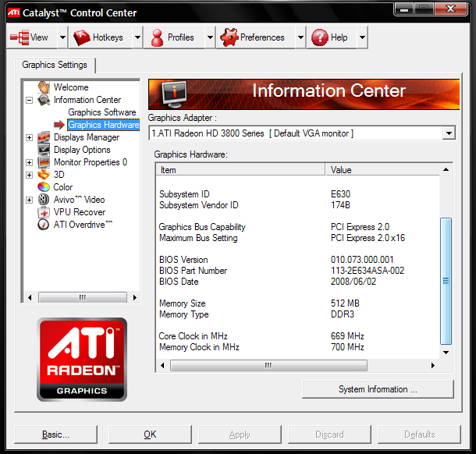Click the Value column header

tap(382, 169)
